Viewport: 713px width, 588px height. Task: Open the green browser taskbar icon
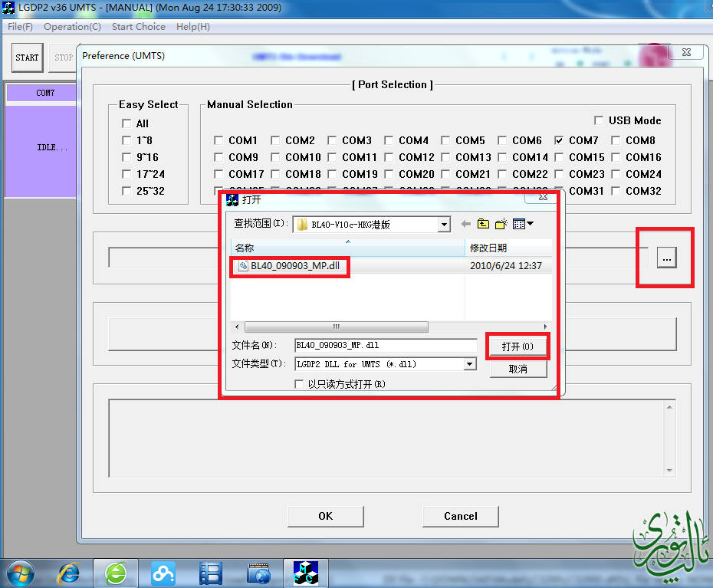pos(116,573)
